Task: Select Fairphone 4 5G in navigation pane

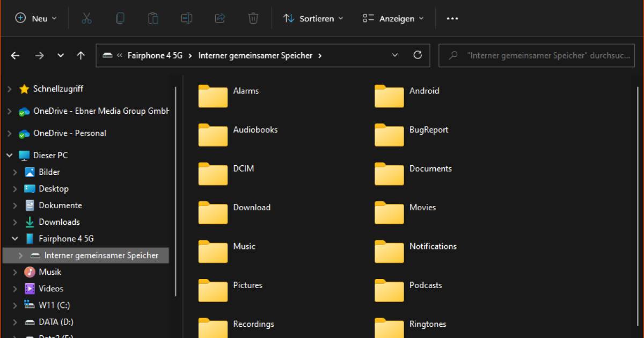Action: point(66,239)
